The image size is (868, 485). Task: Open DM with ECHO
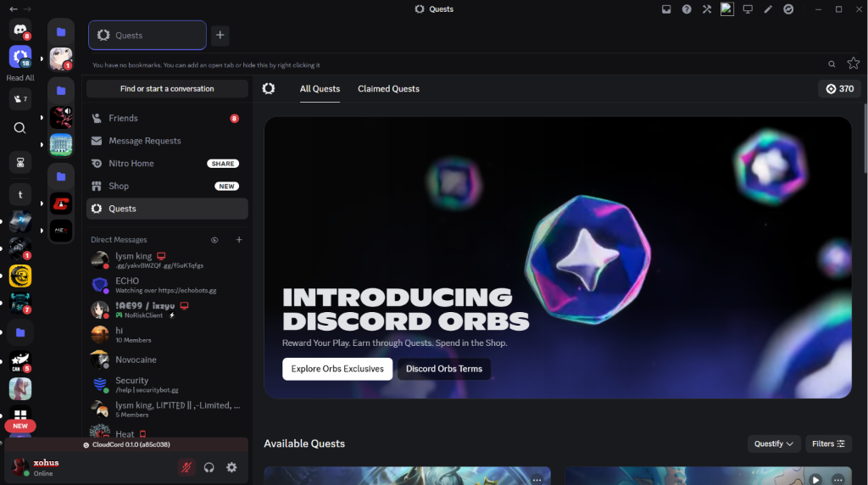click(167, 285)
